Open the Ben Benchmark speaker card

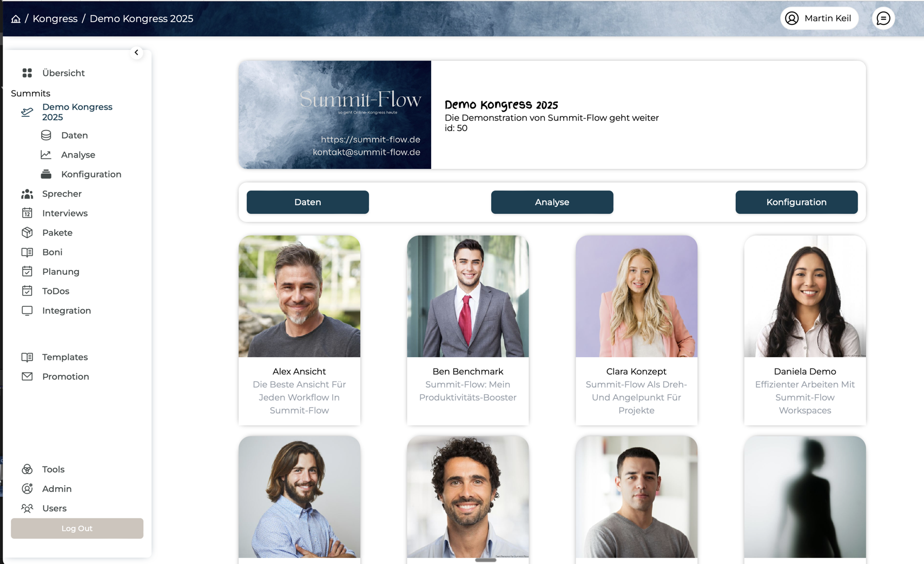click(x=468, y=330)
